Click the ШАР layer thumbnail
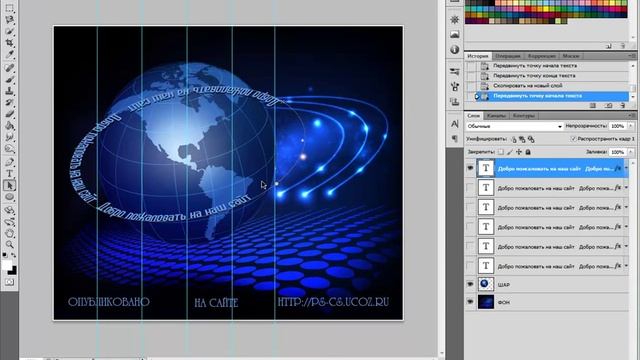 (x=486, y=284)
